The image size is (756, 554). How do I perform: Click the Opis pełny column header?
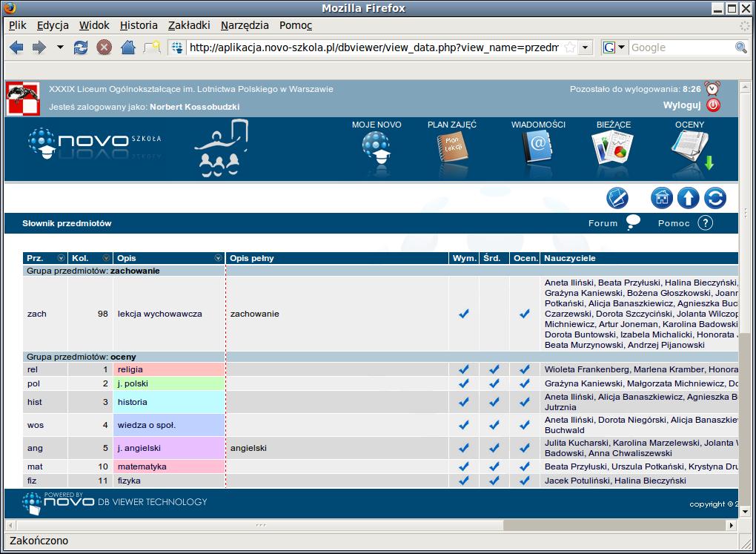[x=337, y=258]
